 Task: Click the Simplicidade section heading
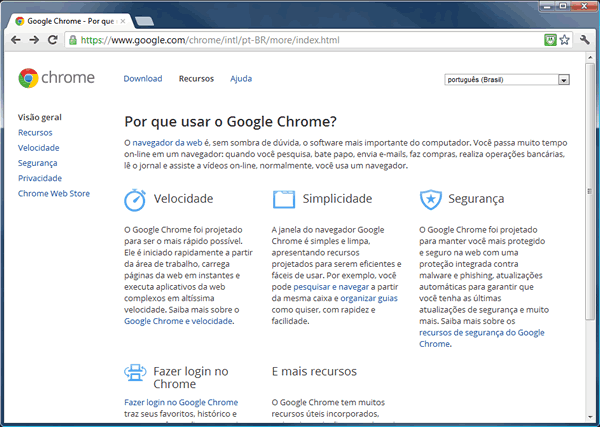coord(337,199)
